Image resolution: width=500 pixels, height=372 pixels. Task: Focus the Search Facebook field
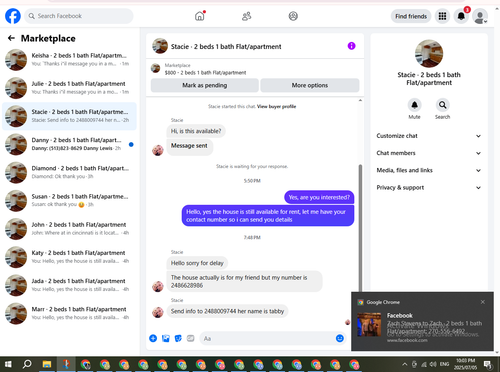tap(79, 16)
